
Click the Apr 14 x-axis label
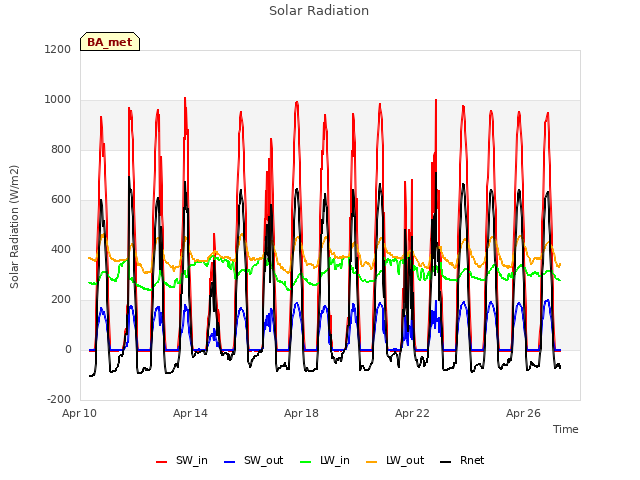pyautogui.click(x=190, y=413)
